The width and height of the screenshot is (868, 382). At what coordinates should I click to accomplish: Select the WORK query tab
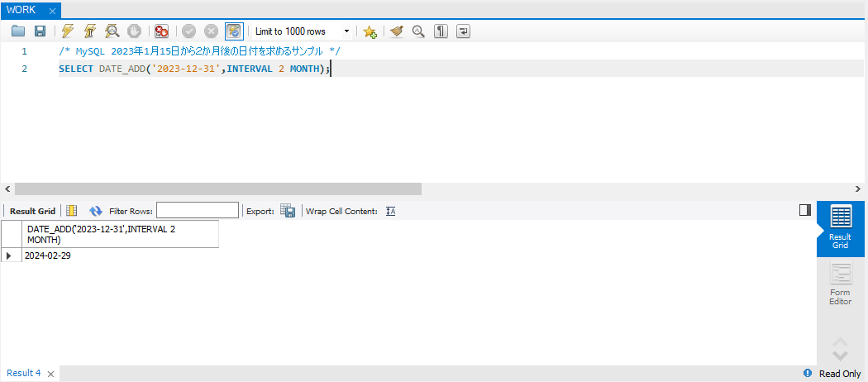click(21, 11)
